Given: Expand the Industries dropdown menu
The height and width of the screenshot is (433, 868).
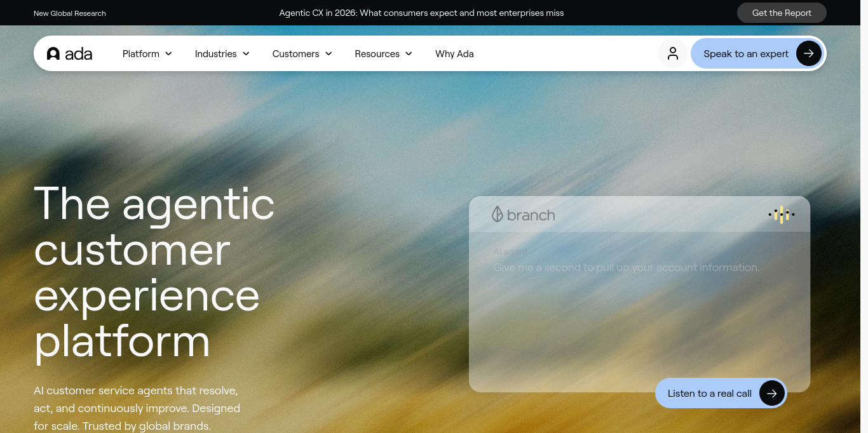Looking at the screenshot, I should (x=222, y=54).
